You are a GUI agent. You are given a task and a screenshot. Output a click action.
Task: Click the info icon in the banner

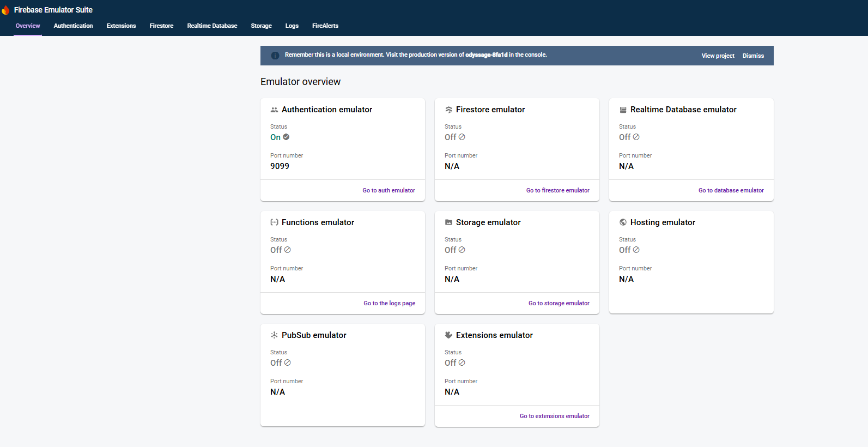pyautogui.click(x=275, y=55)
